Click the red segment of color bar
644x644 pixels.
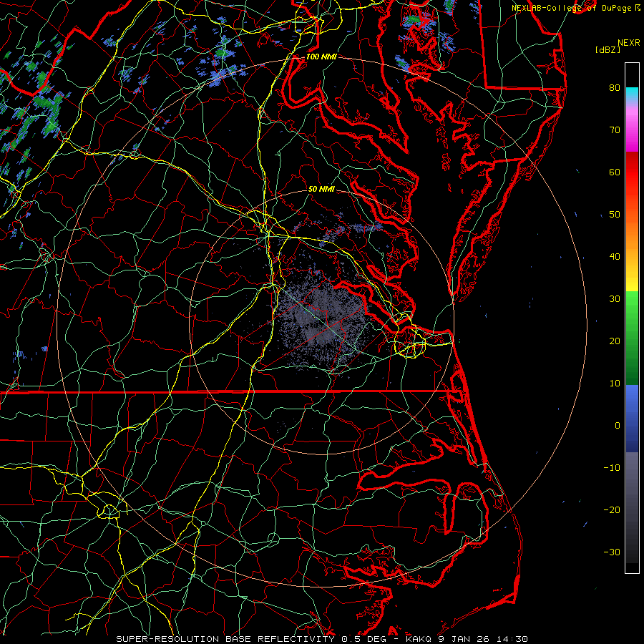pyautogui.click(x=632, y=170)
